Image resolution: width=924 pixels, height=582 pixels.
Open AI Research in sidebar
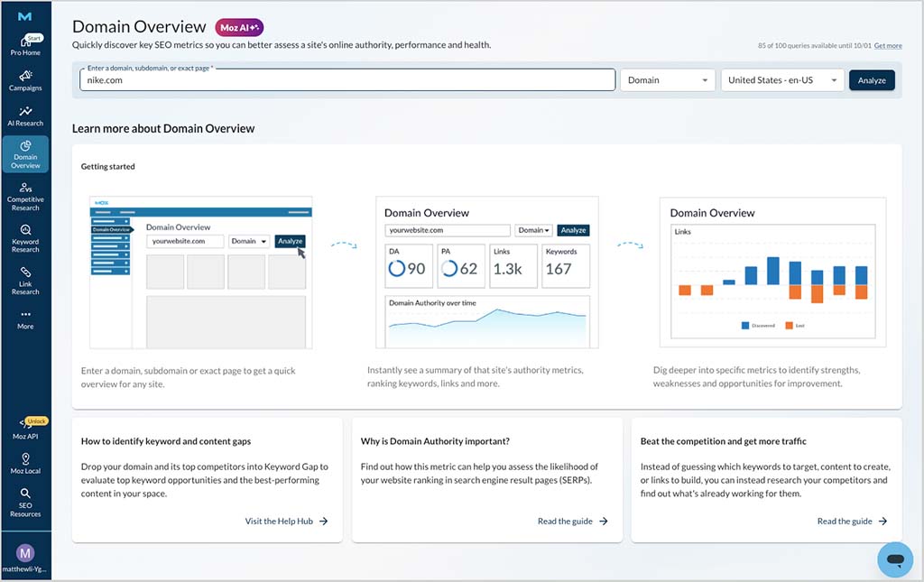click(25, 116)
